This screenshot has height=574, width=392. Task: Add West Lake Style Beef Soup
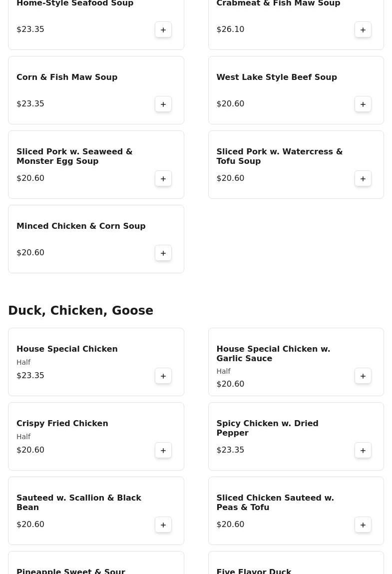(x=363, y=104)
